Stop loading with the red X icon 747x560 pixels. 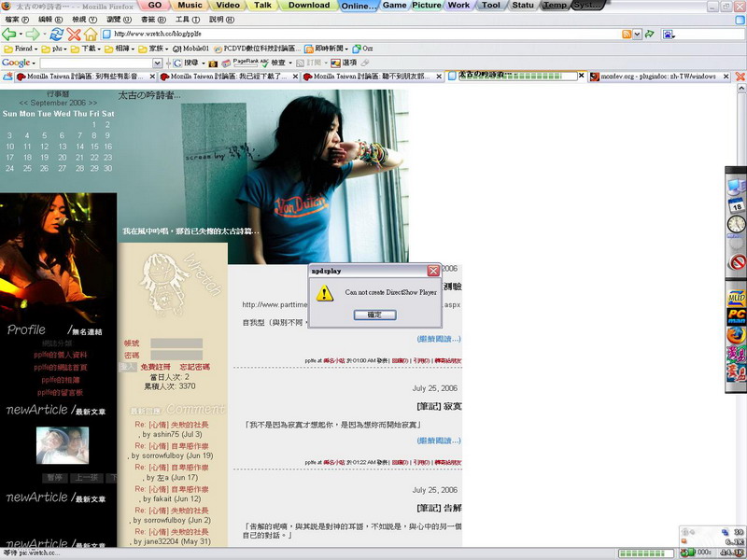pyautogui.click(x=74, y=34)
